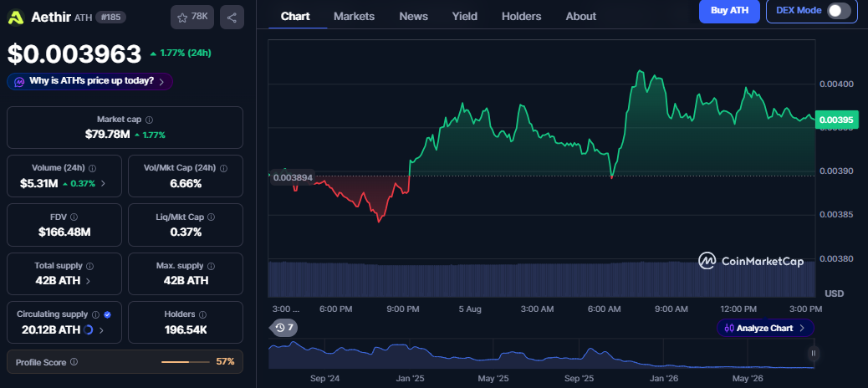The width and height of the screenshot is (868, 388).
Task: Open the Analyze Chart arrow button
Action: [802, 329]
